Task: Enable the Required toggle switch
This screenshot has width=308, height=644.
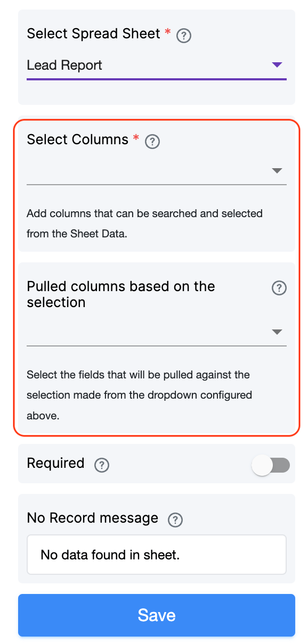Action: click(x=271, y=465)
